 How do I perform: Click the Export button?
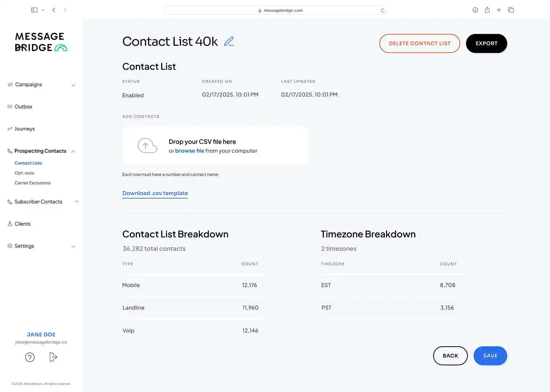[x=486, y=44]
